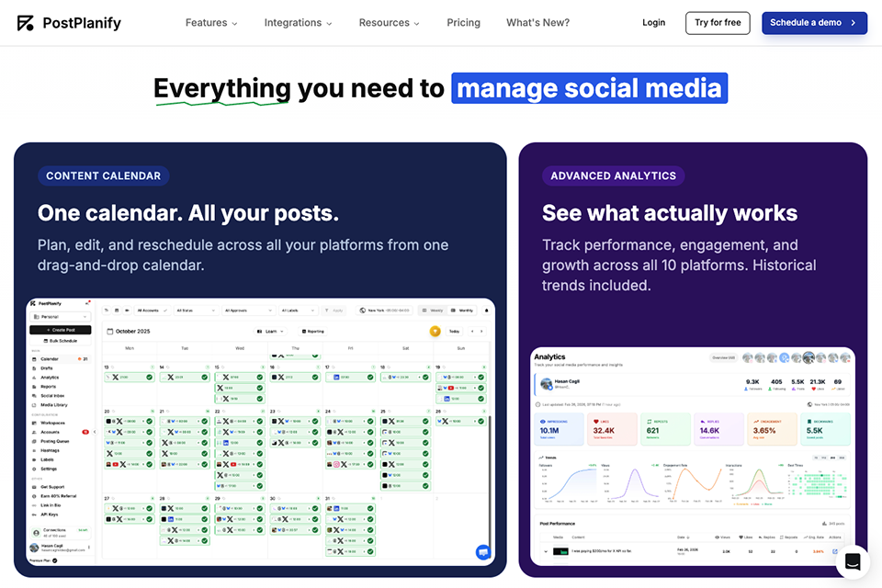The height and width of the screenshot is (588, 882).
Task: Click the Reposts 621 analytics card
Action: coord(665,429)
